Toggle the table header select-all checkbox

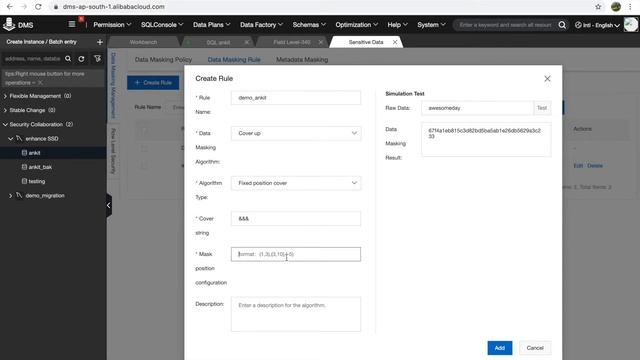[144, 131]
